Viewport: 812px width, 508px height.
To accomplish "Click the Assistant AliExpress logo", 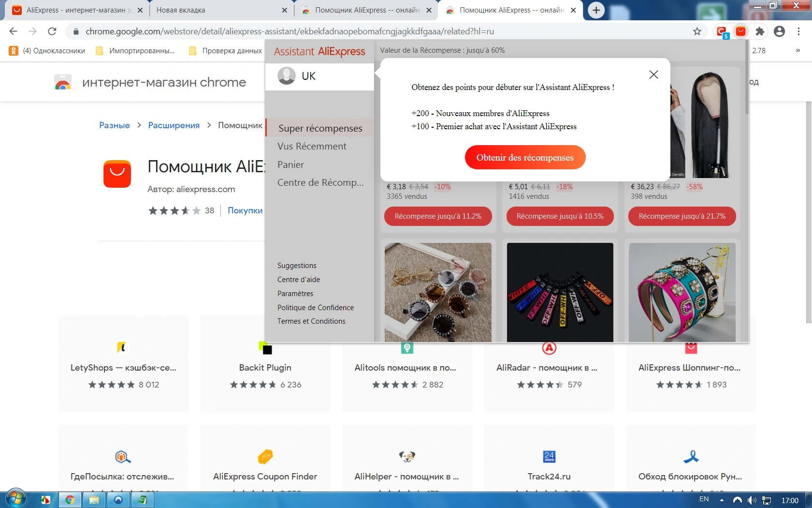I will coord(319,51).
